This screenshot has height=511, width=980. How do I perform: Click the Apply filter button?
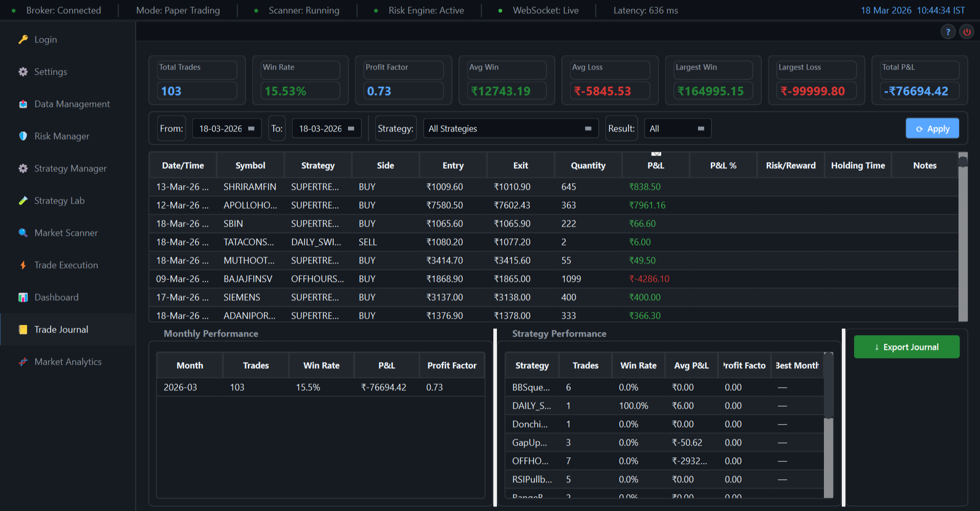(932, 128)
